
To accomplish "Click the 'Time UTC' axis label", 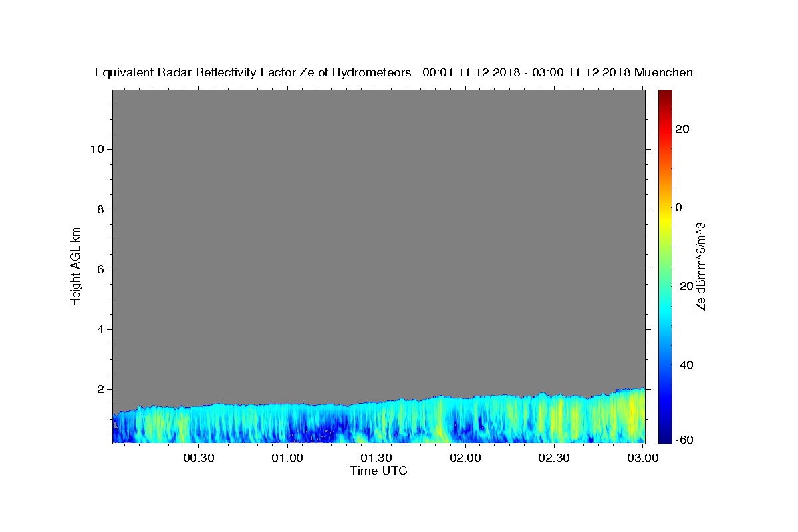I will pyautogui.click(x=378, y=471).
